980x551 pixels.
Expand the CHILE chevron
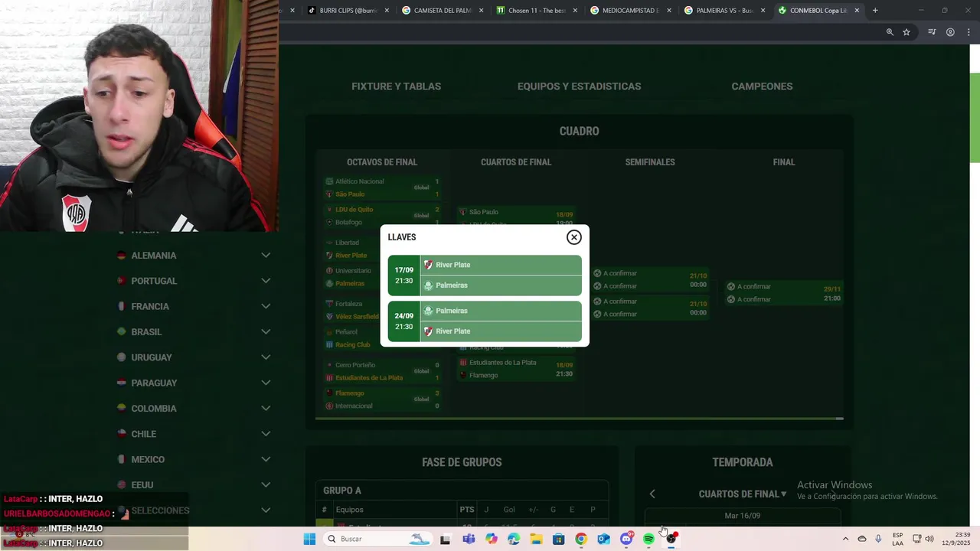click(266, 434)
